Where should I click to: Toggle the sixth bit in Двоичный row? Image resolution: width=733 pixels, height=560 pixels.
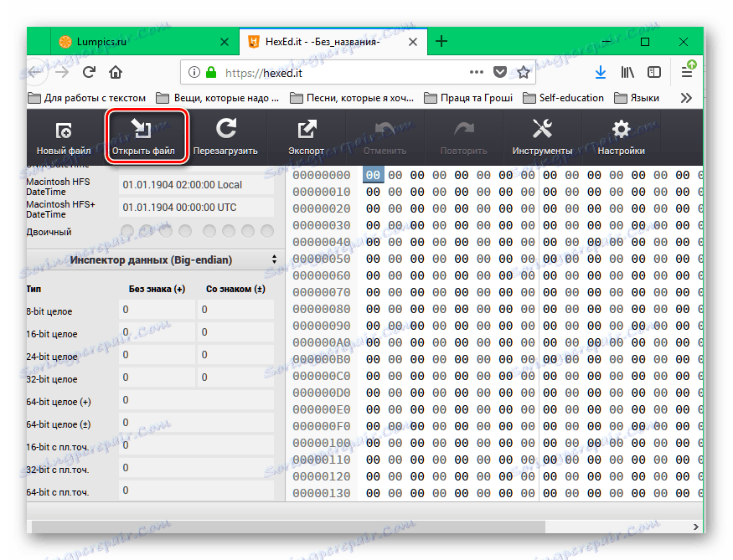click(x=229, y=231)
